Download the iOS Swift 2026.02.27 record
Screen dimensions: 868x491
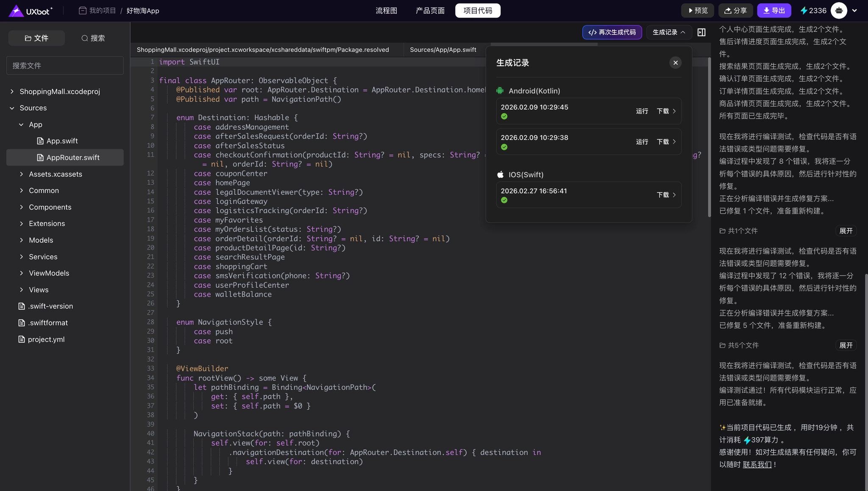tap(663, 195)
